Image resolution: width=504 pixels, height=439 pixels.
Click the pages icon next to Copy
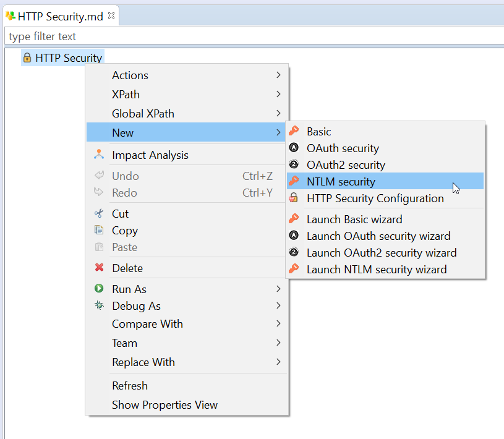pos(99,230)
